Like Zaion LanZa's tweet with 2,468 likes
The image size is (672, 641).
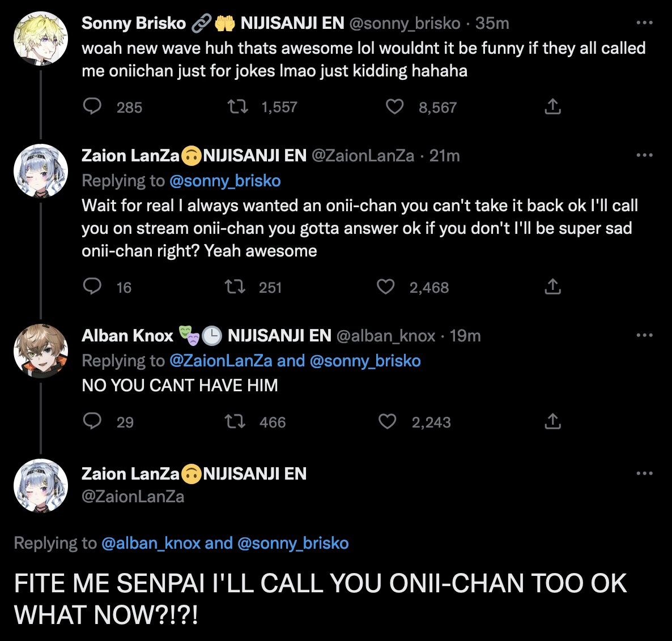coord(385,287)
